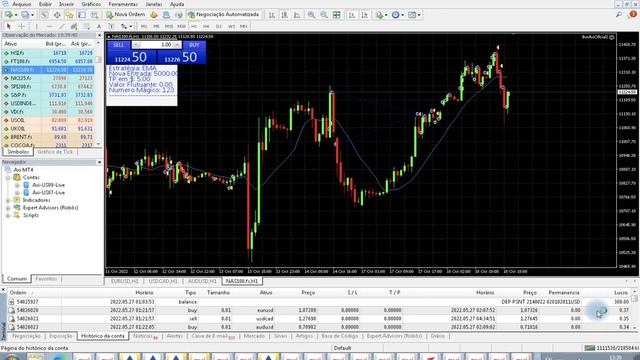Select order 54826020 history row
This screenshot has width=640, height=360.
[318, 310]
